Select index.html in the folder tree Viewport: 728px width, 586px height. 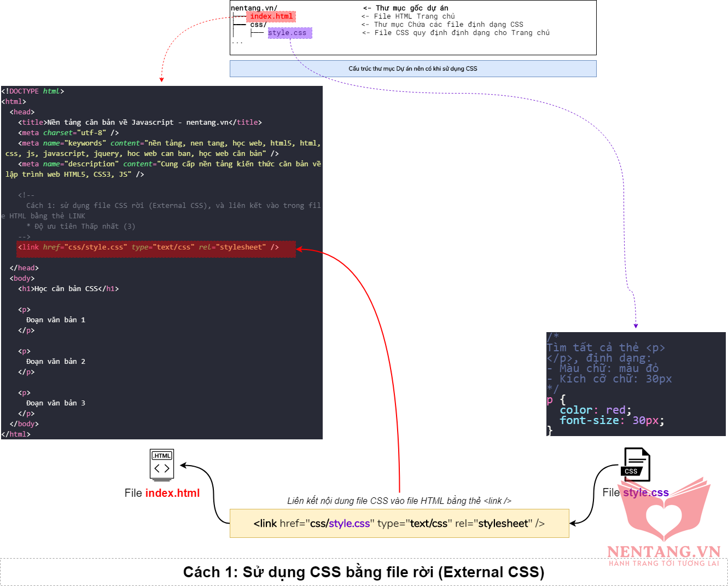(271, 16)
